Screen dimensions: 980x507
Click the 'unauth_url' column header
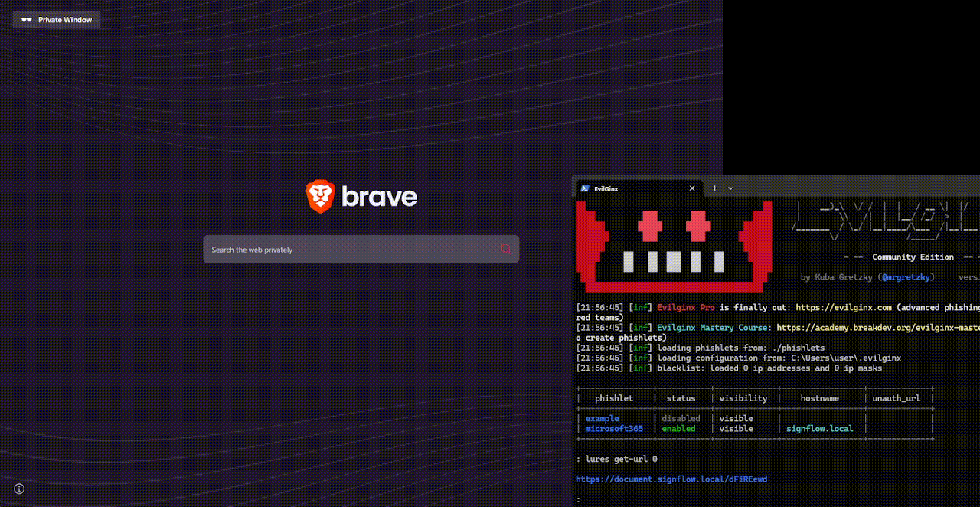point(897,398)
